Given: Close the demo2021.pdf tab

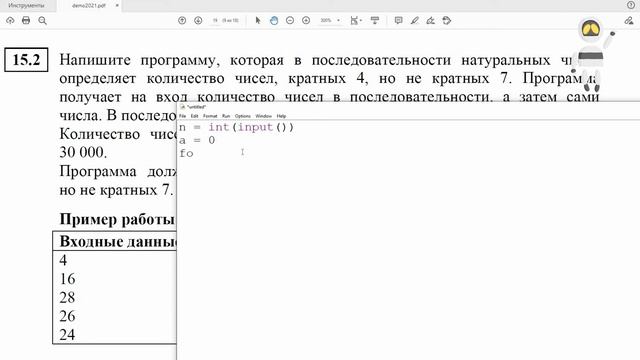Looking at the screenshot, I should point(117,6).
